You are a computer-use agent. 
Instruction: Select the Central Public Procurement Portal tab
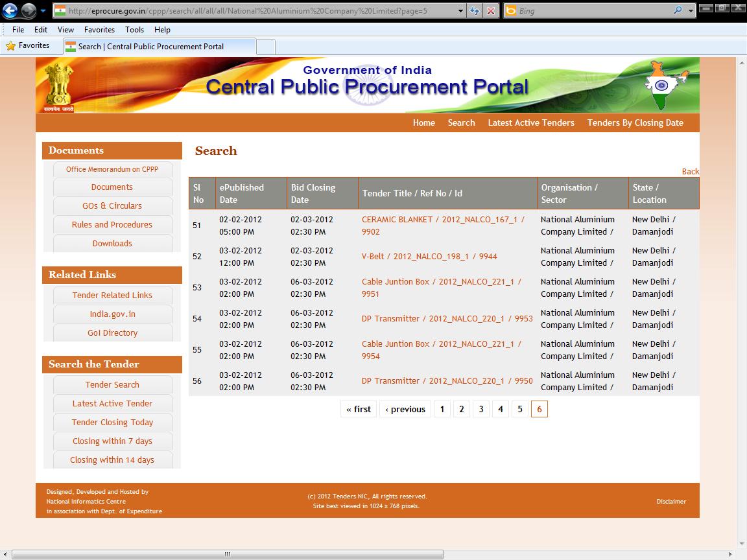click(x=160, y=46)
